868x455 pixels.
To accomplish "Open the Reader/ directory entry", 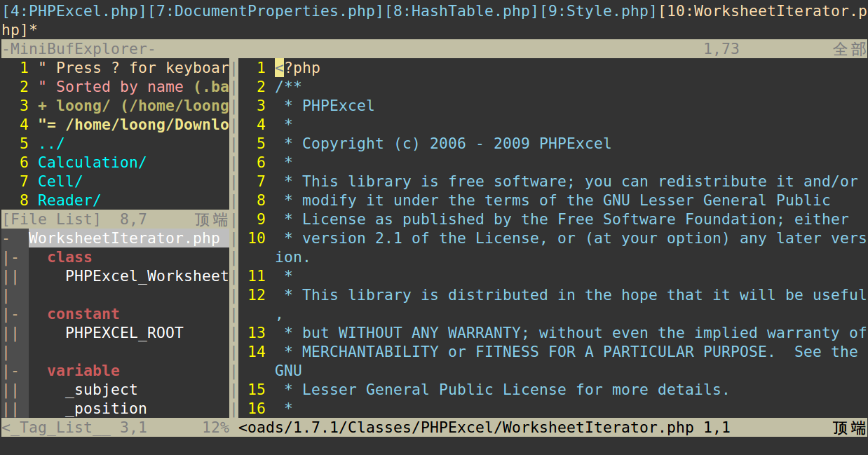I will pyautogui.click(x=69, y=201).
